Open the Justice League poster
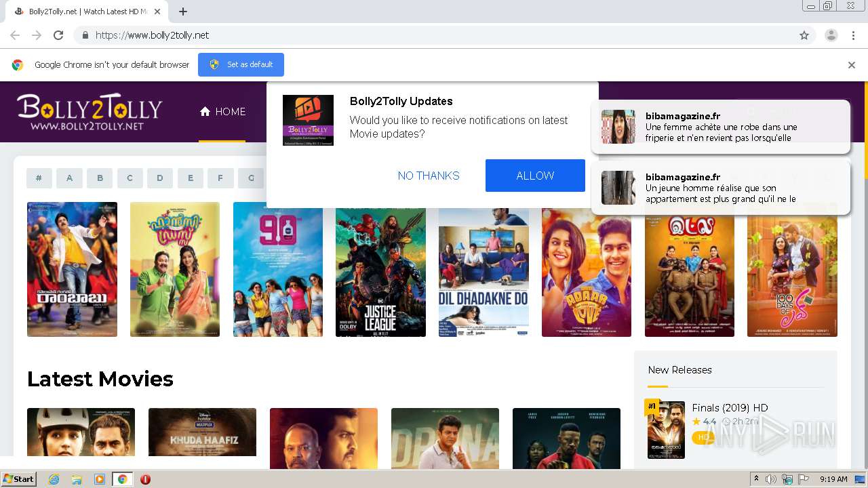 380,272
